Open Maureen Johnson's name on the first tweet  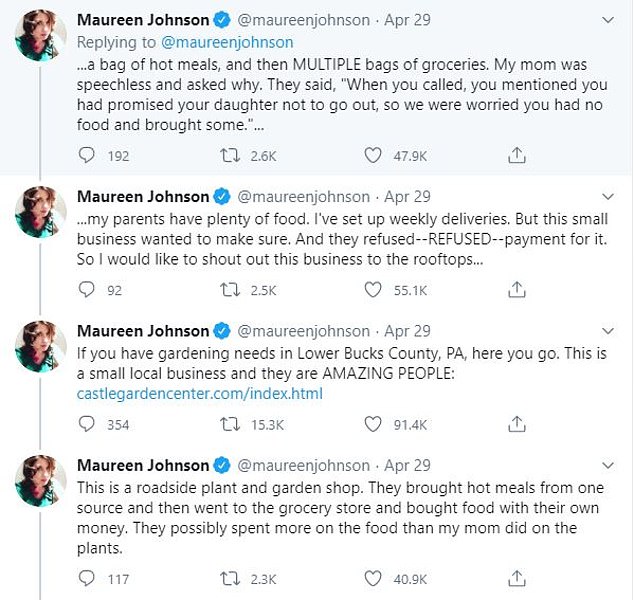(x=143, y=20)
